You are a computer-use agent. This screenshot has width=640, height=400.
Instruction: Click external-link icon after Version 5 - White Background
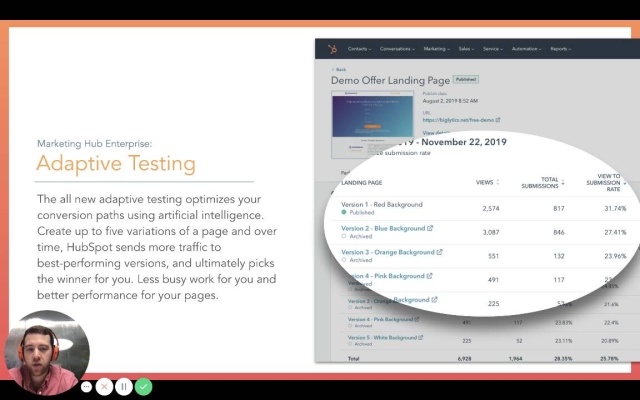tap(421, 338)
